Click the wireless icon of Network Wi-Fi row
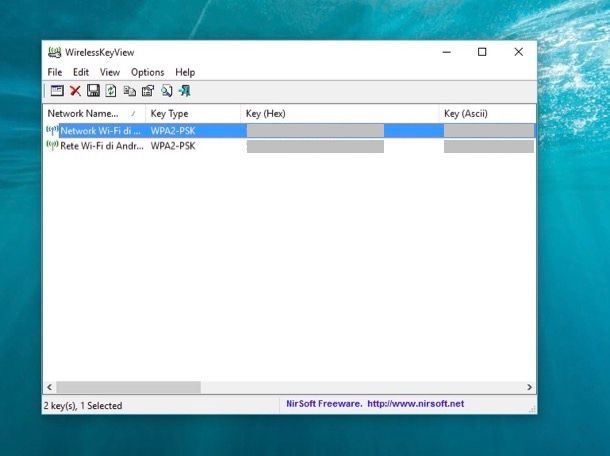 (52, 130)
